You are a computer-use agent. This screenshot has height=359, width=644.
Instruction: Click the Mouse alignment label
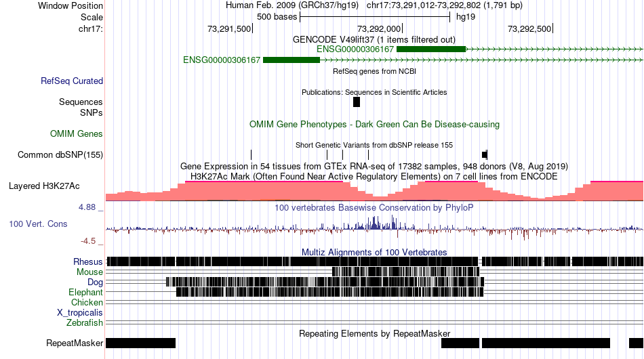tap(89, 272)
